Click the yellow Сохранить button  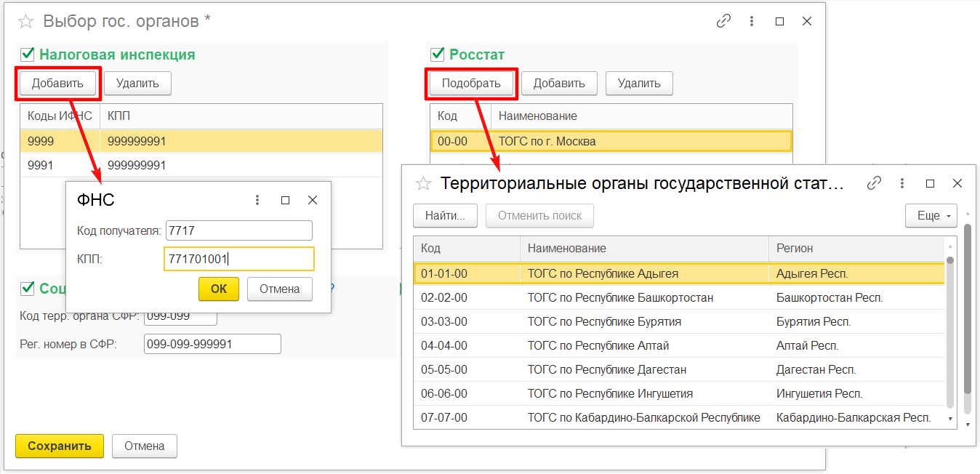60,446
